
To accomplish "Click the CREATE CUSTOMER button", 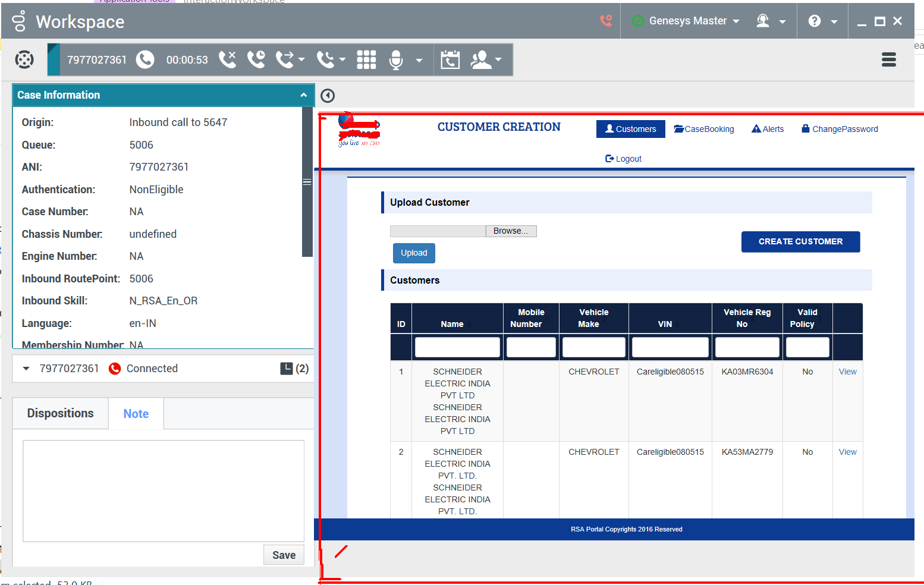I will tap(800, 241).
